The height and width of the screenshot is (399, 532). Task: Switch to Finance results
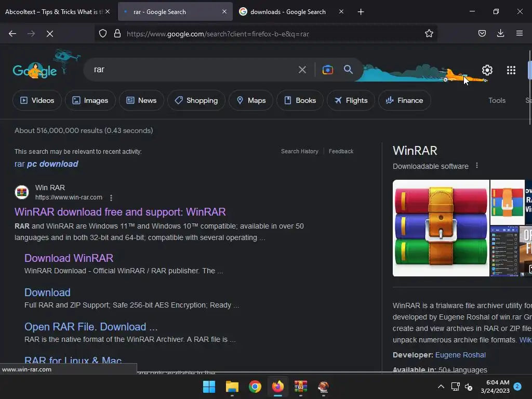coord(404,100)
